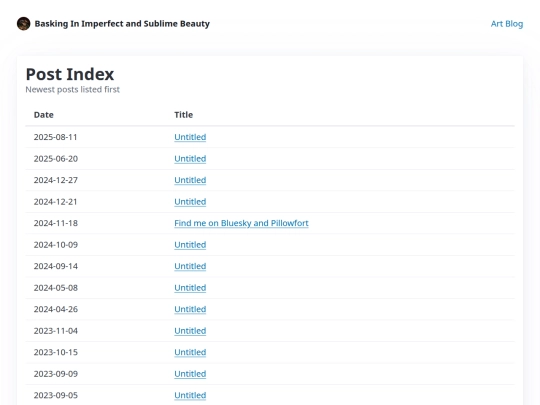Select date cell 2025-06-20
This screenshot has height=405, width=540.
pos(56,159)
